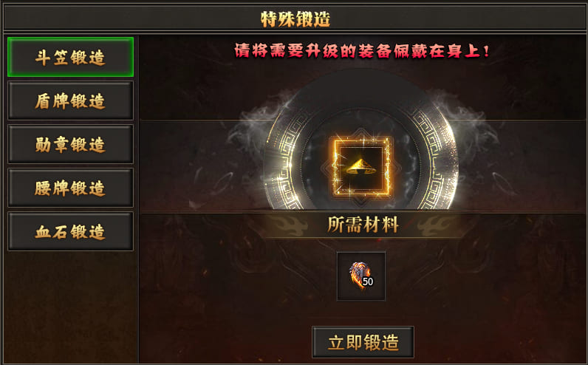Viewport: 588px width, 365px height.
Task: Choose the 腰牌锻造 tab
Action: (x=70, y=188)
